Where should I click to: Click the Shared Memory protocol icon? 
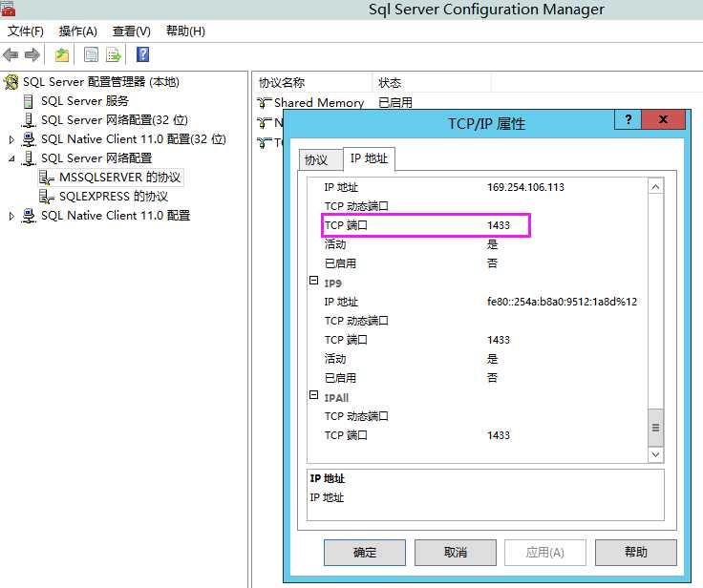[264, 103]
